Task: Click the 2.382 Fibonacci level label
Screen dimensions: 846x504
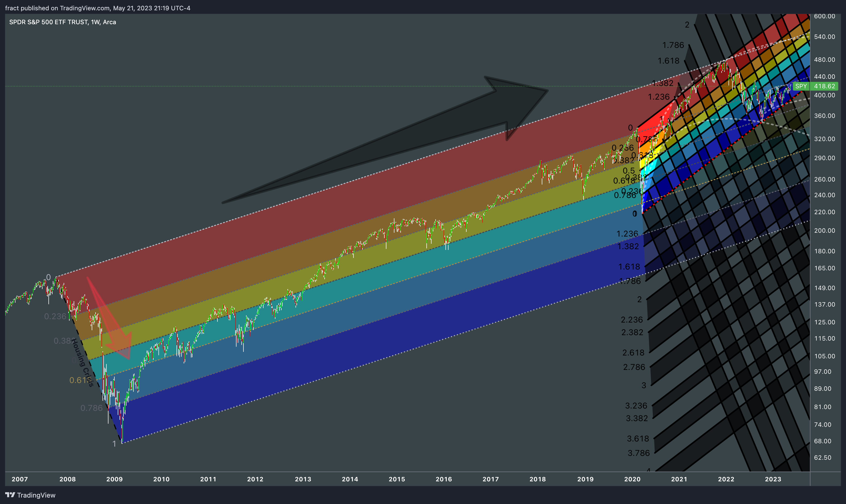Action: [632, 333]
